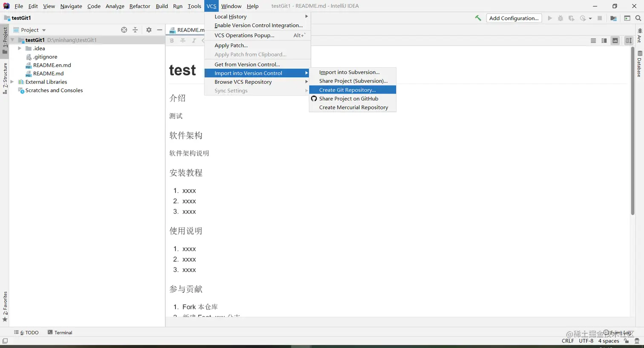Viewport: 644px width, 348px height.
Task: Click the green Build Project hammer icon
Action: (478, 18)
